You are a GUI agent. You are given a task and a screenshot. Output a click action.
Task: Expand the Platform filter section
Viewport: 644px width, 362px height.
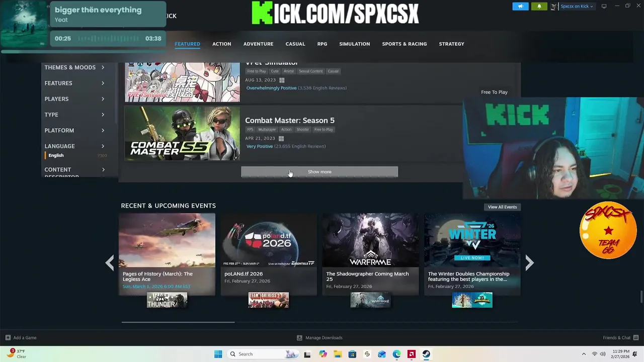point(74,130)
